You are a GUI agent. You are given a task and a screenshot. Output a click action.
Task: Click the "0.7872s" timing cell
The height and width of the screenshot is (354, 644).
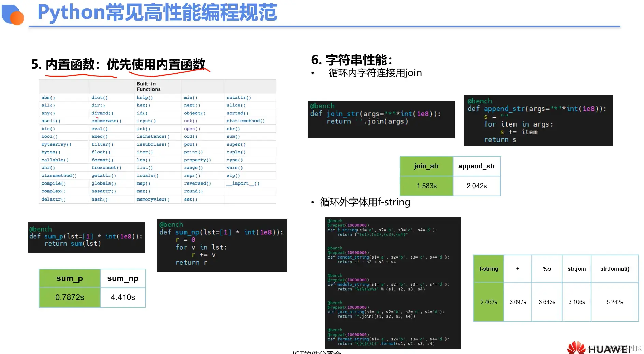pyautogui.click(x=70, y=297)
